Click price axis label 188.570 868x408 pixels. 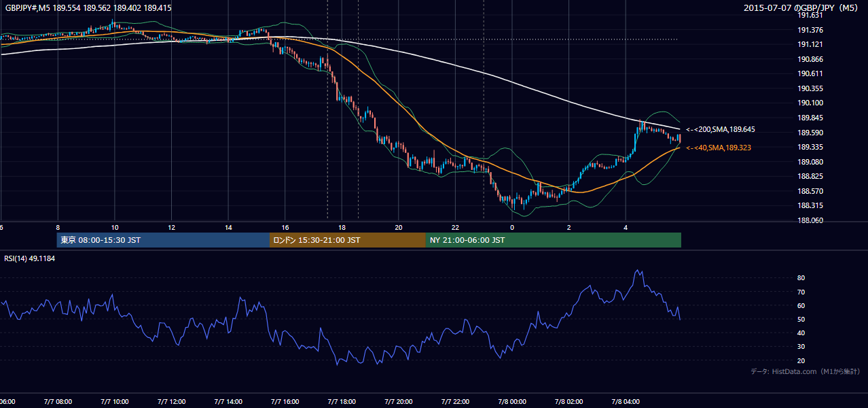click(x=810, y=191)
